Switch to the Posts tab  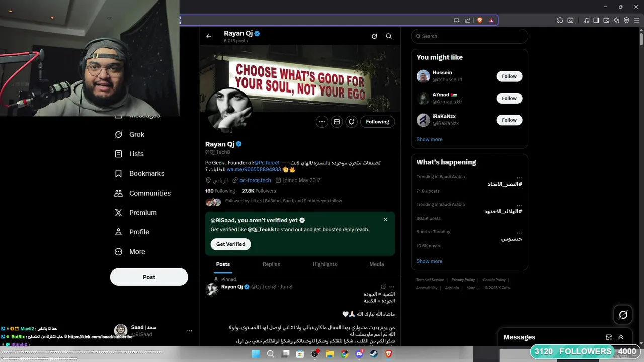click(223, 264)
